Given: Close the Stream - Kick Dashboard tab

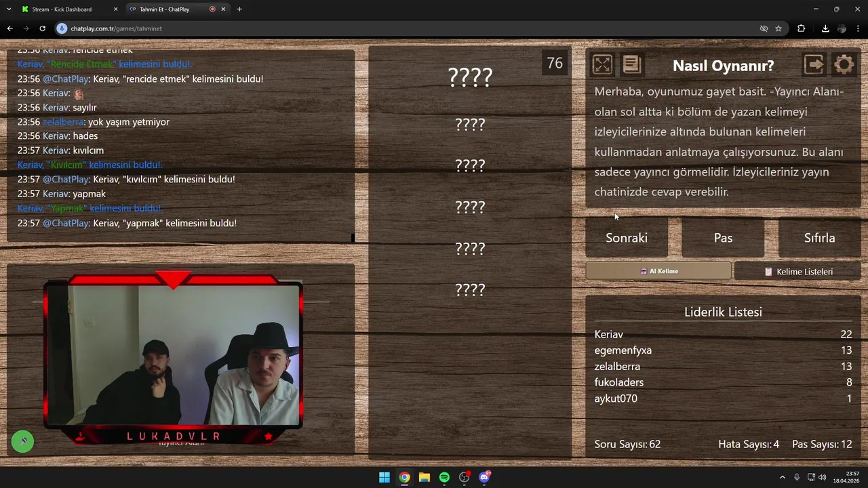Looking at the screenshot, I should [x=115, y=9].
